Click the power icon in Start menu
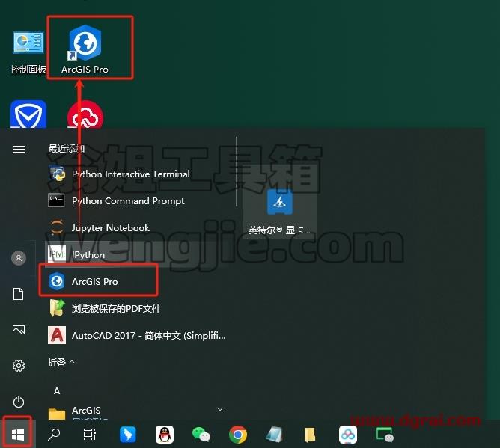Viewport: 500px width, 448px height. coord(19,402)
